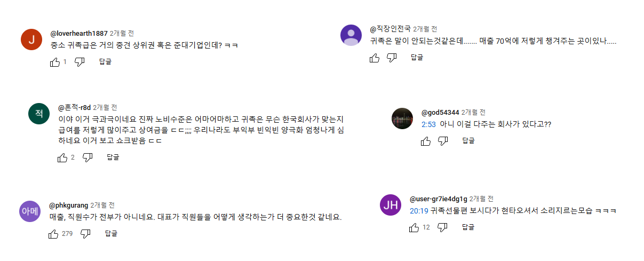This screenshot has width=644, height=261.
Task: Open @직장인전국's channel from username
Action: tap(391, 29)
